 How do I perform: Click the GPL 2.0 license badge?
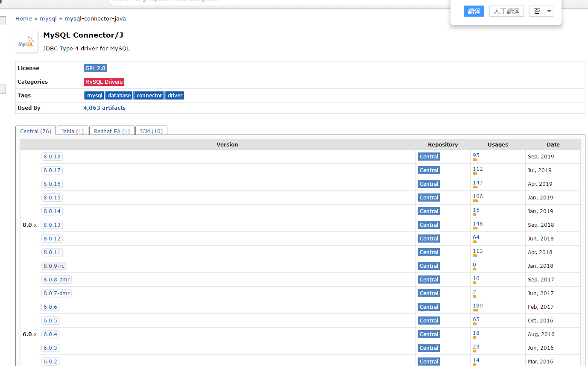[95, 68]
